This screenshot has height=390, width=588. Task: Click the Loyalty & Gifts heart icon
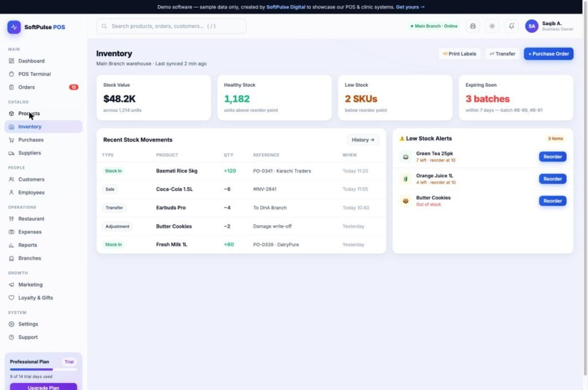tap(11, 298)
